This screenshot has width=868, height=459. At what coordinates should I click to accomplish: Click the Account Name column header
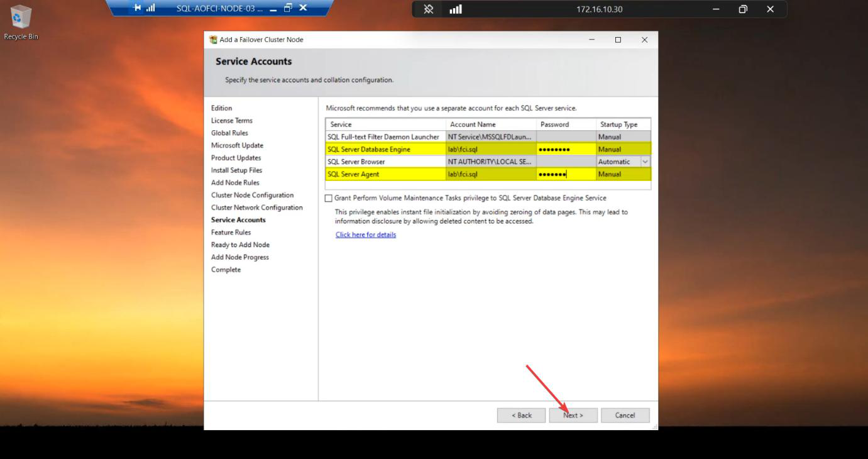coord(491,124)
